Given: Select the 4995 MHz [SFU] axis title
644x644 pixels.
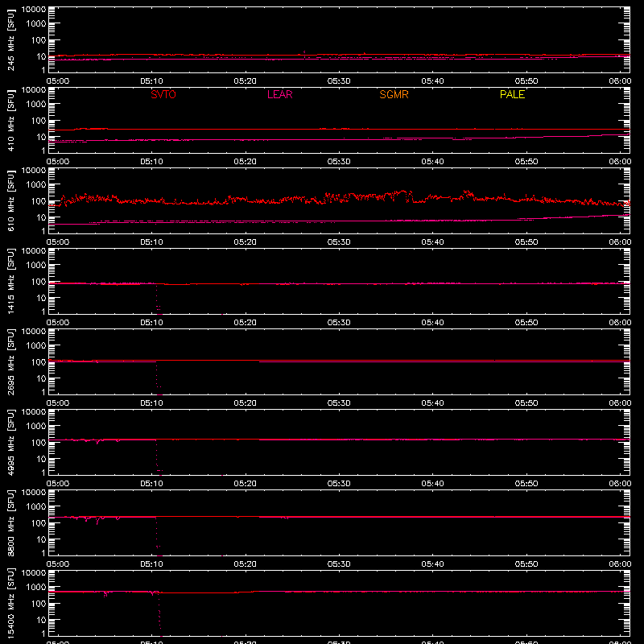Looking at the screenshot, I should tap(10, 442).
